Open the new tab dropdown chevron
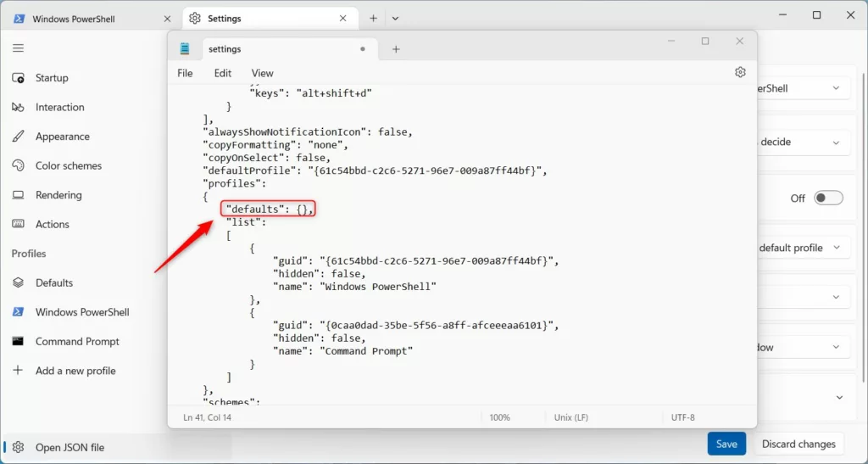This screenshot has height=464, width=868. pos(395,19)
